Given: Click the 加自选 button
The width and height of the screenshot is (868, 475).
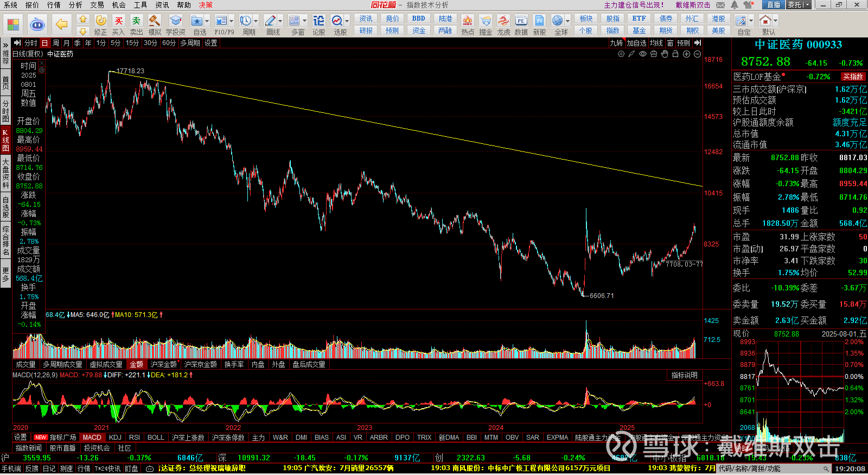Looking at the screenshot, I should (636, 43).
